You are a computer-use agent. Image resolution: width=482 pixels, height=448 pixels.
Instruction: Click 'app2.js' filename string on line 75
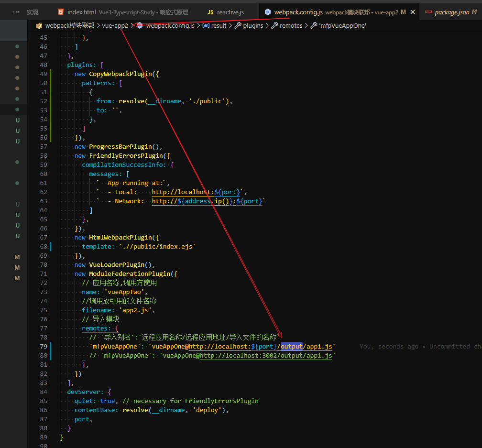click(x=135, y=310)
